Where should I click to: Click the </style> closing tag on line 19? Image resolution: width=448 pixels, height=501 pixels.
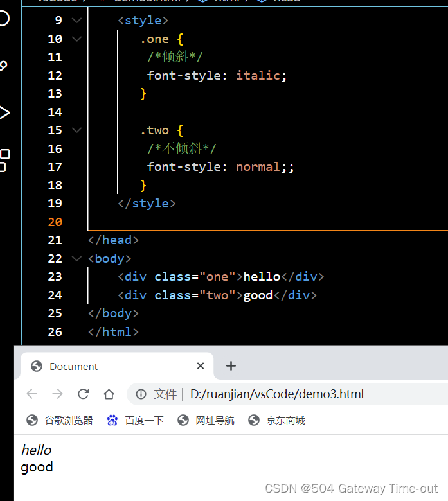(147, 204)
